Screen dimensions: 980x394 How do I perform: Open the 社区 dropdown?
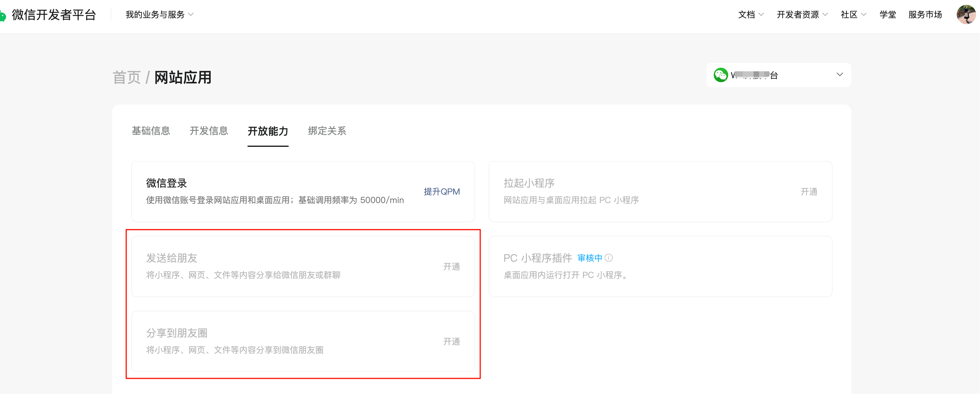[x=853, y=15]
